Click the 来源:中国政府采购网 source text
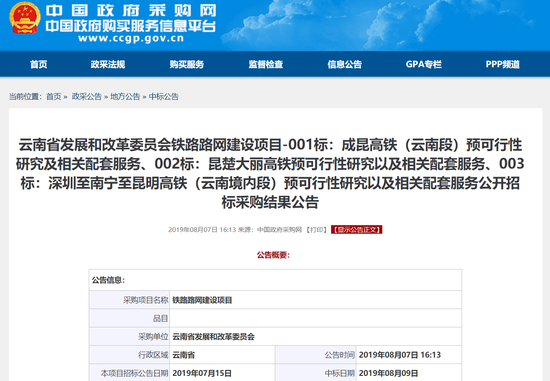This screenshot has width=550, height=381. click(x=270, y=230)
